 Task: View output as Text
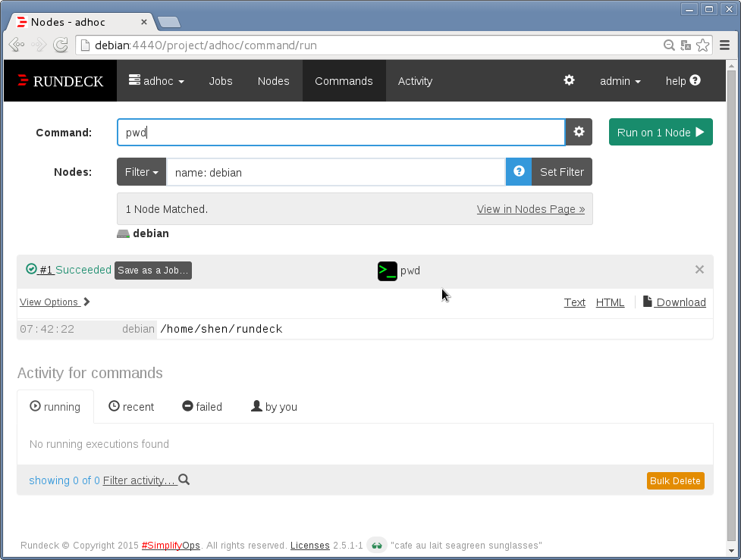pos(575,302)
